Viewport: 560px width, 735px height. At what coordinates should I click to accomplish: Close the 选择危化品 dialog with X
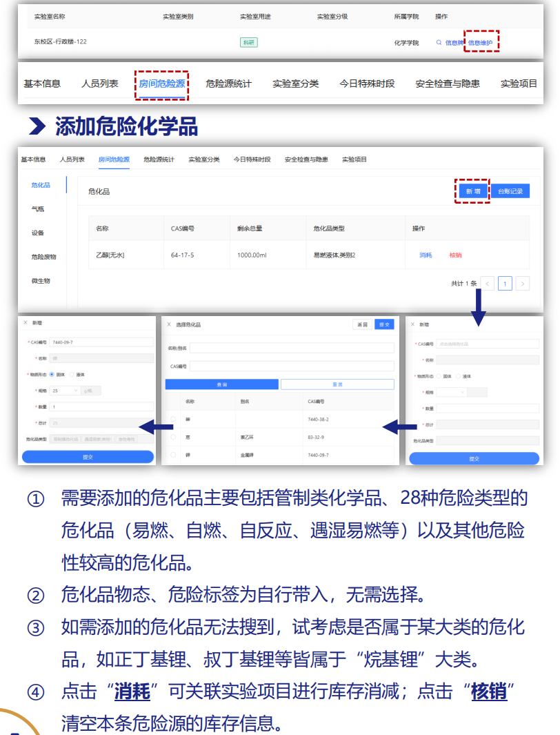(x=169, y=324)
